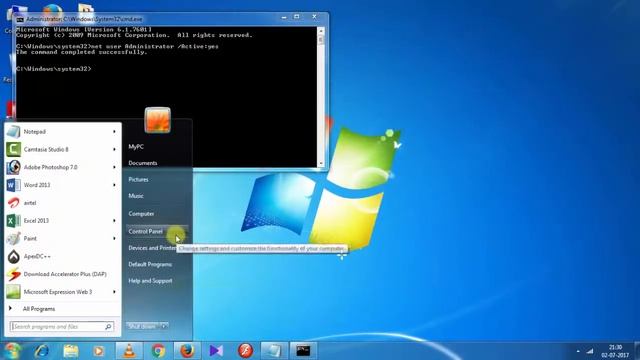Click the cmd window title bar icon

tap(20, 19)
